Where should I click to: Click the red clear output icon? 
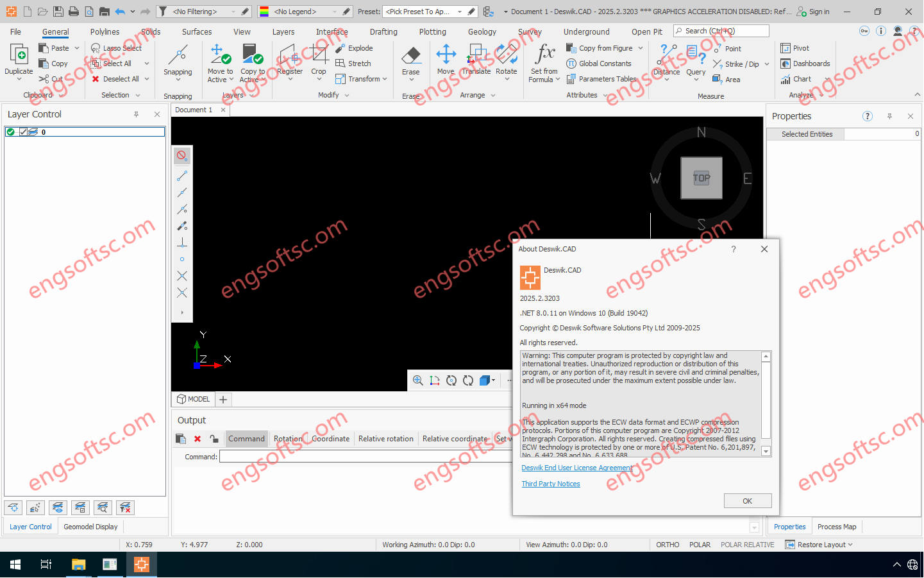point(197,439)
